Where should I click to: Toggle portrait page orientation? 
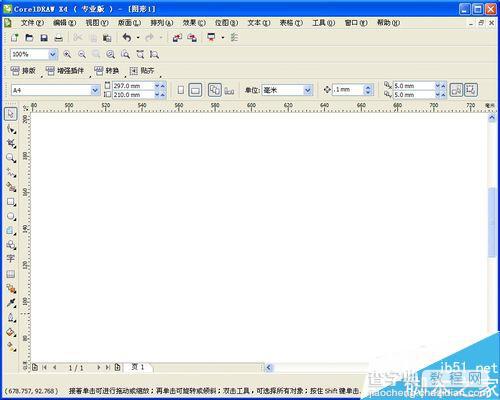pyautogui.click(x=181, y=90)
